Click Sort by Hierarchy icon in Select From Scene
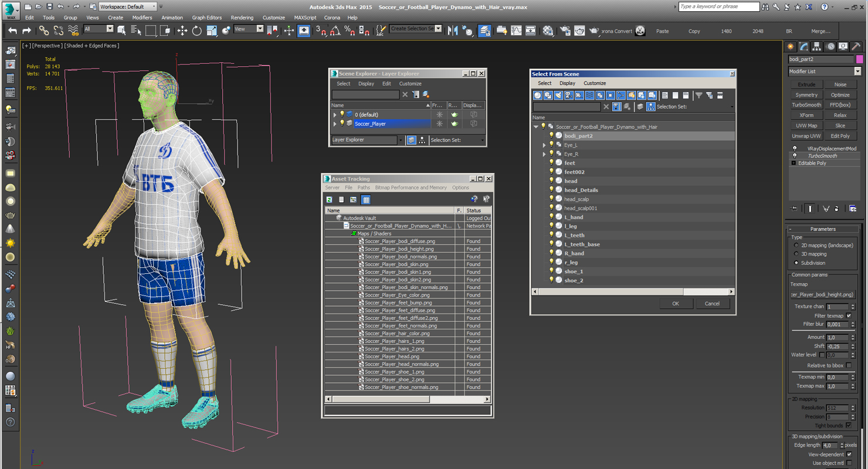The width and height of the screenshot is (868, 469). pos(651,107)
